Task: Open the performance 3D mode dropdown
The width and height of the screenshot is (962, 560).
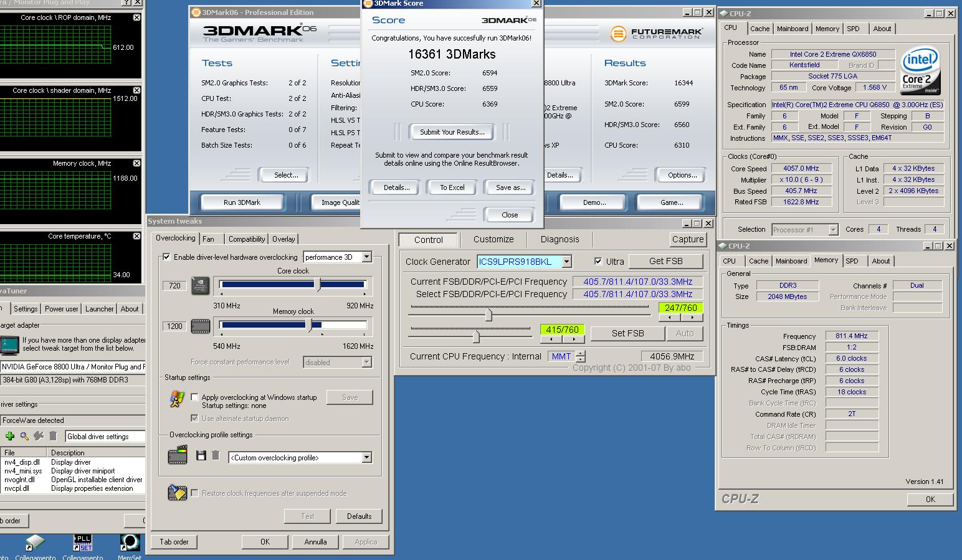Action: pos(367,257)
